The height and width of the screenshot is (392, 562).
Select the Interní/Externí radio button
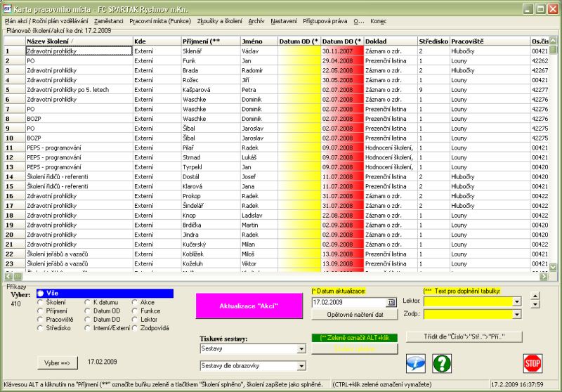tap(88, 327)
